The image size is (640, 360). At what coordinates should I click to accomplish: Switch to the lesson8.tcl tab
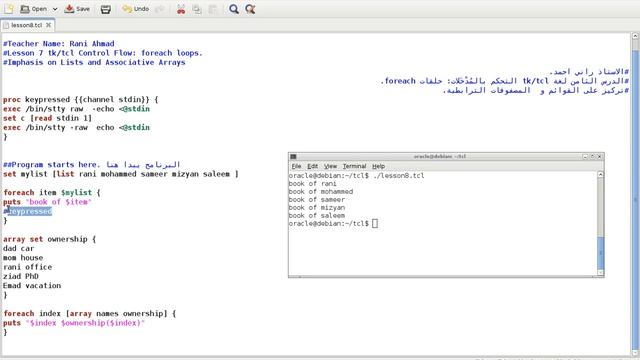coord(26,25)
